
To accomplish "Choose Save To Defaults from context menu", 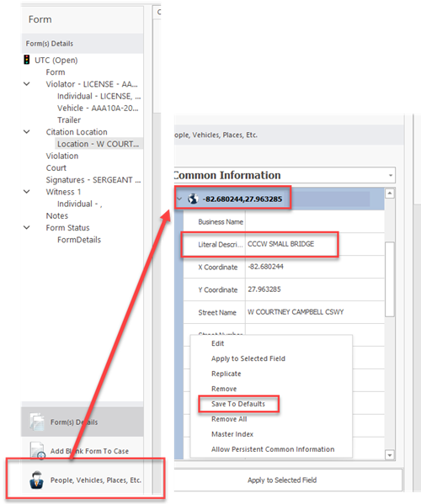I will tap(238, 404).
